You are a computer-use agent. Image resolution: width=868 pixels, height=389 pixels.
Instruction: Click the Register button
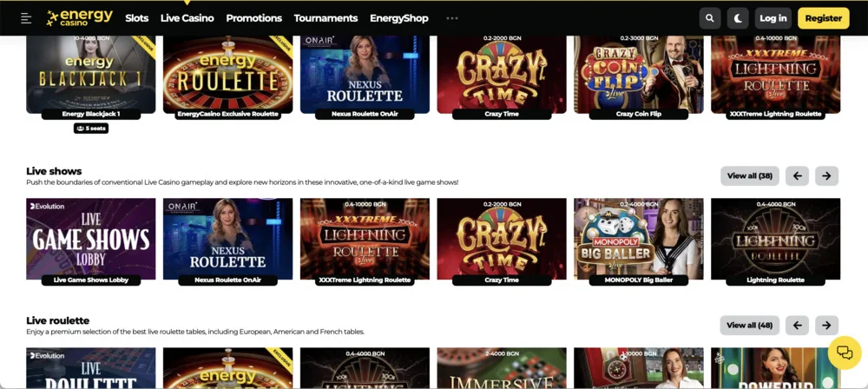pyautogui.click(x=823, y=18)
